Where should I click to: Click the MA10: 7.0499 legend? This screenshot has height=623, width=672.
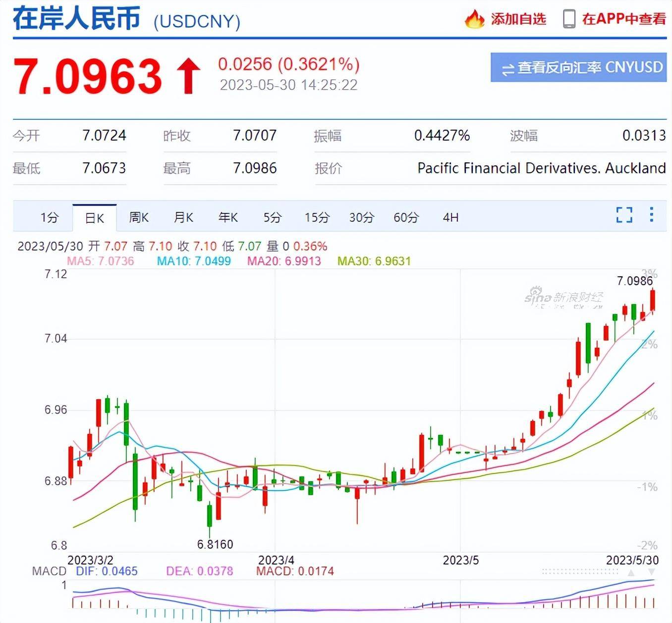coord(194,261)
